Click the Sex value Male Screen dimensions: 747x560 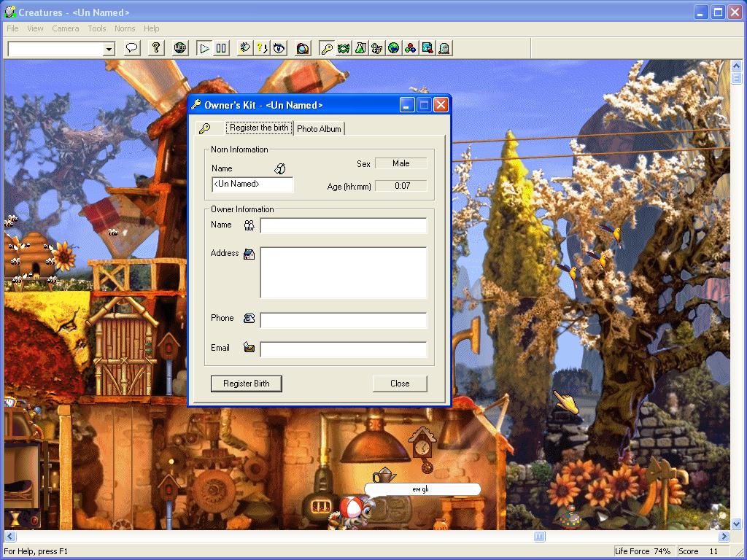(x=401, y=163)
